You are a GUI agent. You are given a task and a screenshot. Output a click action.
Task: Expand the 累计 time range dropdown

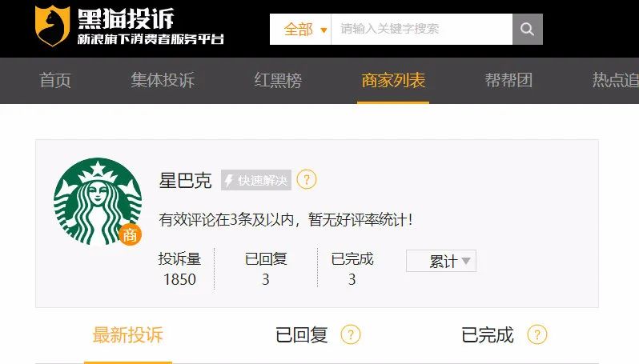(x=441, y=261)
